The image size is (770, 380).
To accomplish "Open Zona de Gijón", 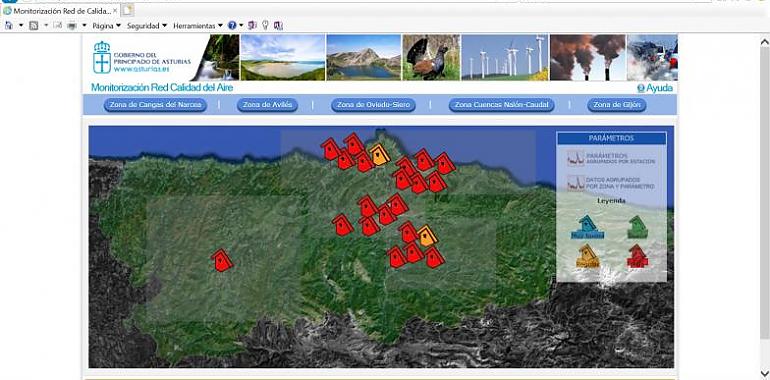I will pyautogui.click(x=617, y=105).
